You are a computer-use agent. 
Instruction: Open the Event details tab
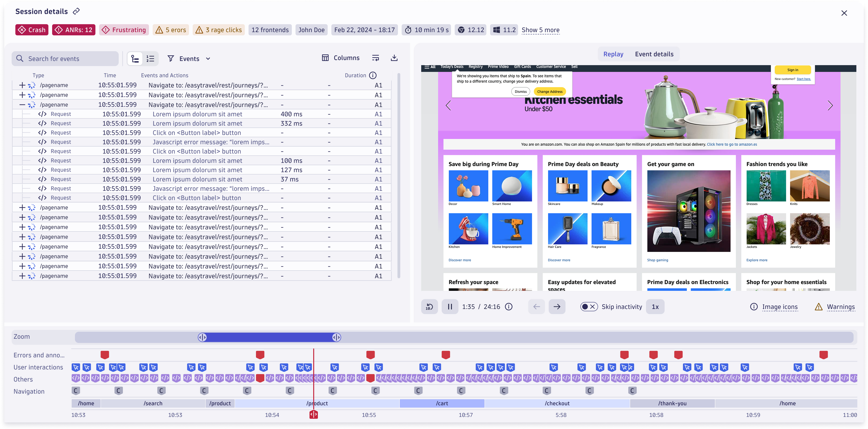tap(654, 54)
